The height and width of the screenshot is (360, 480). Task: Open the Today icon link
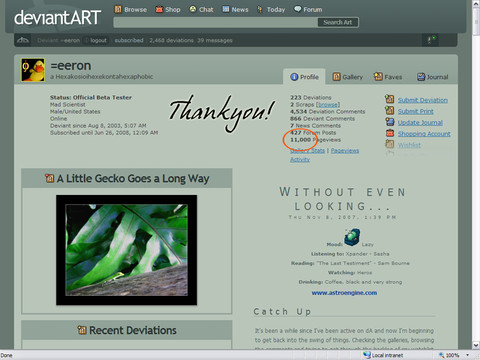pyautogui.click(x=260, y=9)
